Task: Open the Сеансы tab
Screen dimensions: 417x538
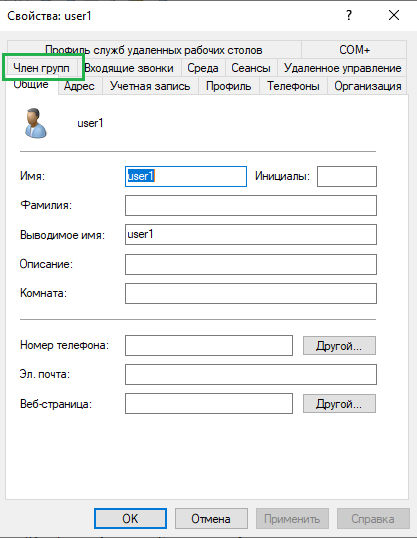Action: [251, 68]
